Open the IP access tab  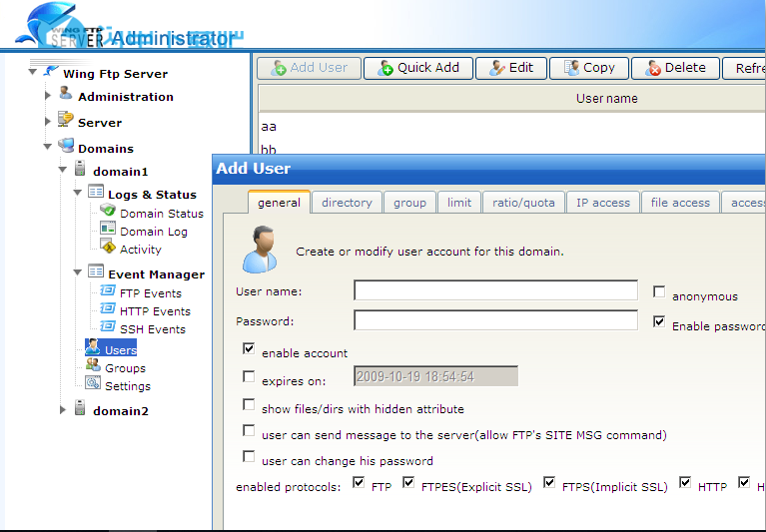click(x=603, y=202)
